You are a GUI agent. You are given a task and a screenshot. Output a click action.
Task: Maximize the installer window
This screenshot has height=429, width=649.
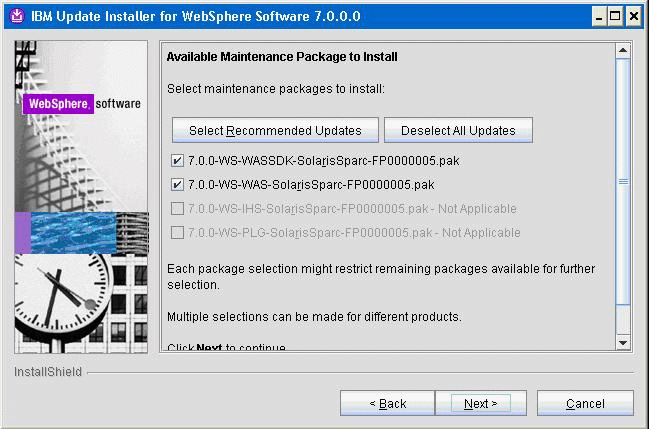coord(615,17)
